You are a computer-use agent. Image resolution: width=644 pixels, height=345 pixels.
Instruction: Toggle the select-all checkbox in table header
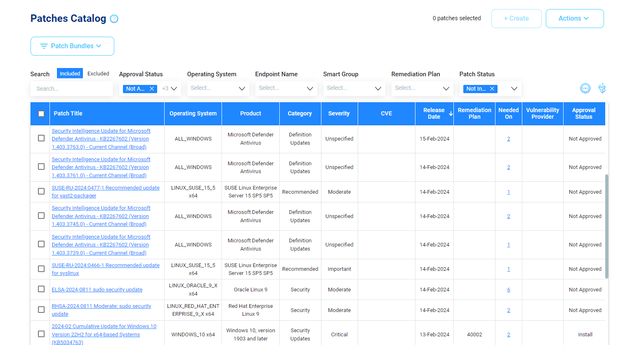[41, 114]
